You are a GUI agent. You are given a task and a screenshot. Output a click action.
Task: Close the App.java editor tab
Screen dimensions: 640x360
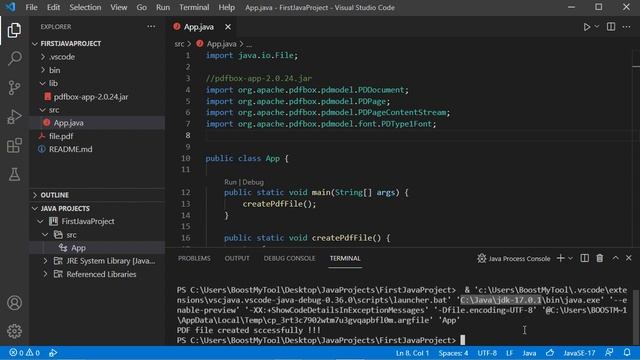(228, 27)
